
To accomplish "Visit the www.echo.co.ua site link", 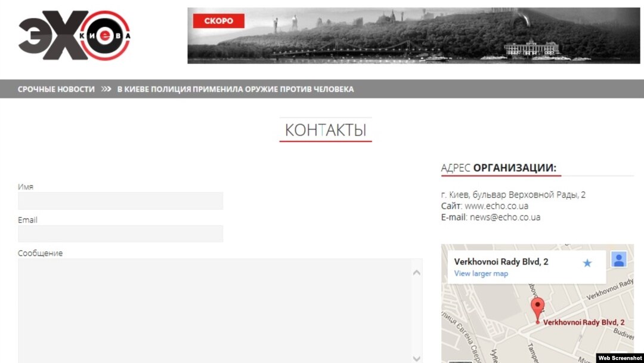I will click(x=496, y=206).
